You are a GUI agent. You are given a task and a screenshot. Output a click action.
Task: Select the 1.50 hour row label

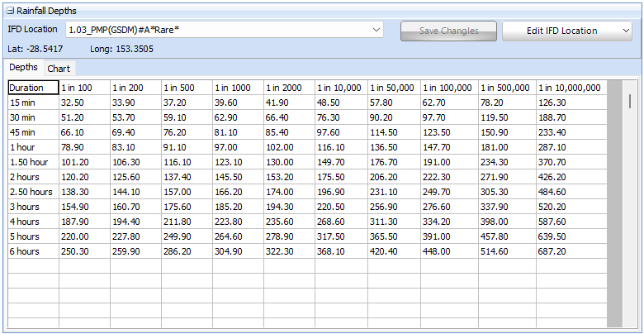pos(33,162)
